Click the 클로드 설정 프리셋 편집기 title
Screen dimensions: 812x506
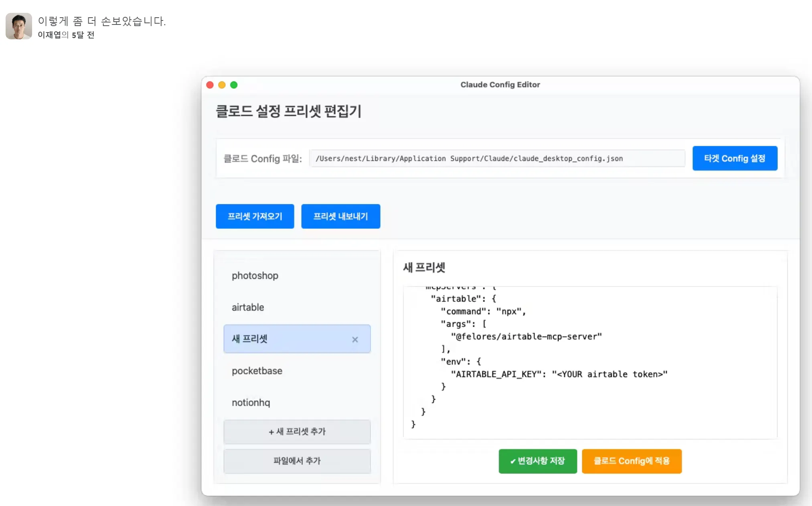point(289,111)
